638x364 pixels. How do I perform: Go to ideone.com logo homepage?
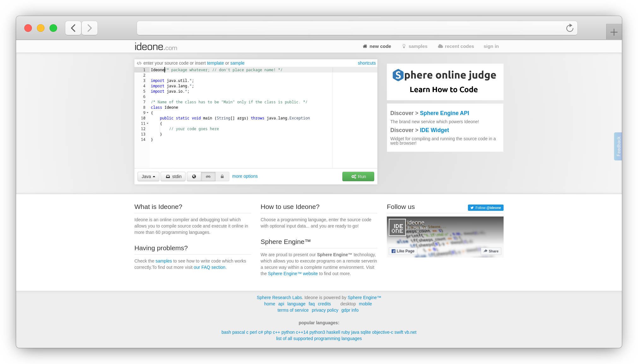tap(156, 47)
